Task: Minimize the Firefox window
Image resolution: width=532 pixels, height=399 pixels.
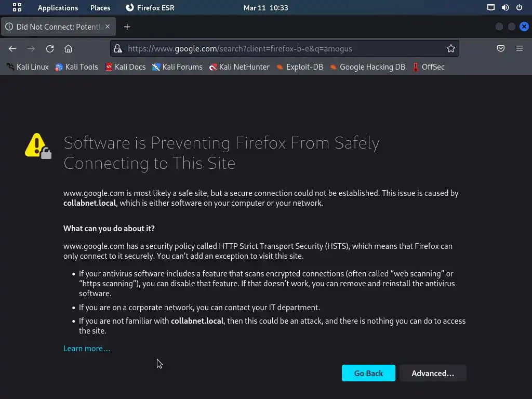Action: (x=499, y=26)
